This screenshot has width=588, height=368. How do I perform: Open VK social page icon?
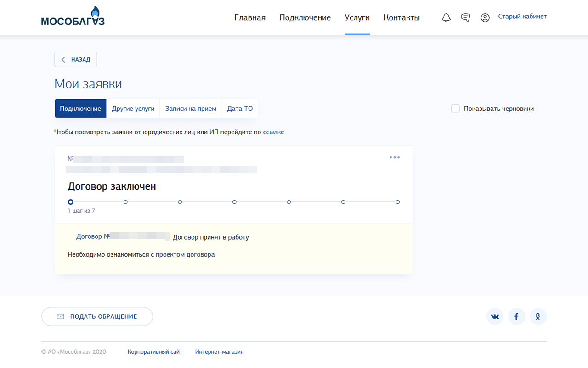click(495, 316)
